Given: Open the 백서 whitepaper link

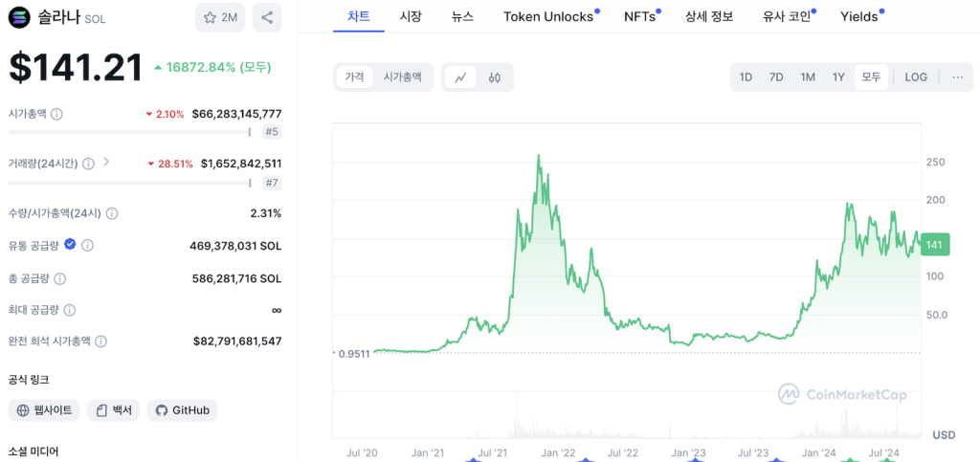Looking at the screenshot, I should coord(113,410).
